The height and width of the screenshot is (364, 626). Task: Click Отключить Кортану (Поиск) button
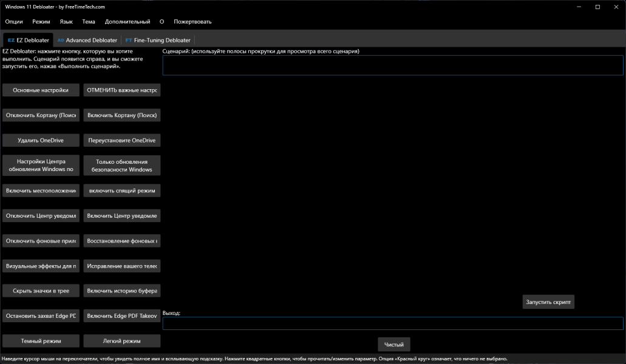[x=41, y=115]
